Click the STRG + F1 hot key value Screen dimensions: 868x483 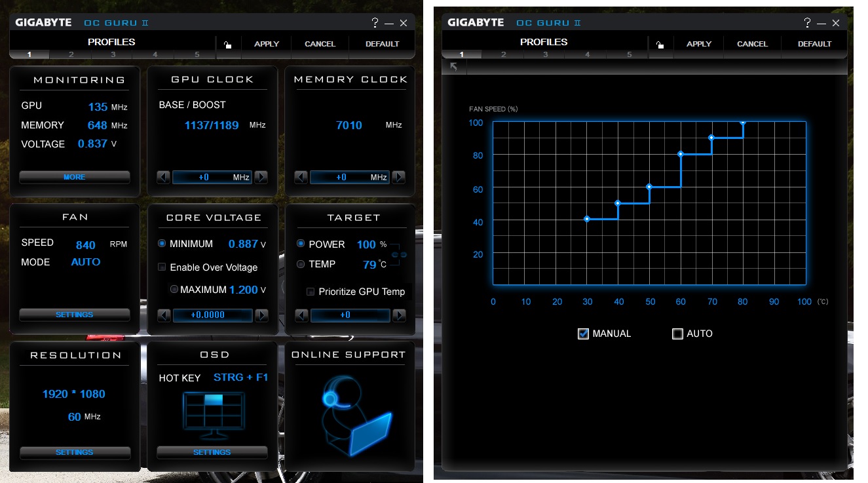tap(241, 377)
